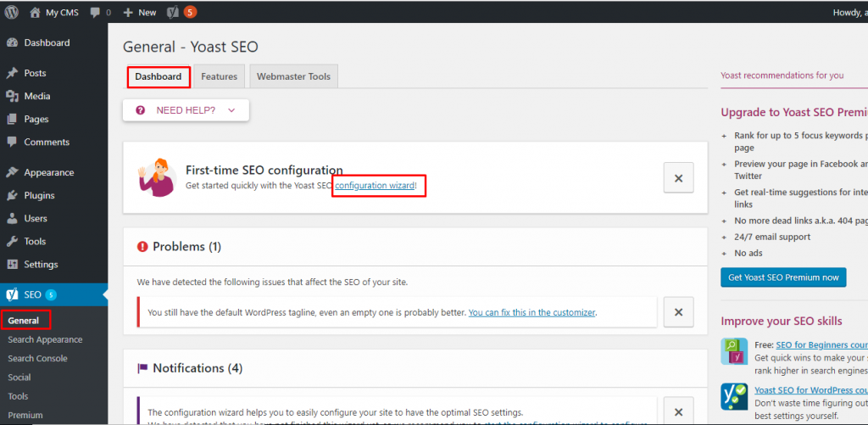Screen dimensions: 868x425
Task: Click the + New admin bar item
Action: [x=140, y=12]
